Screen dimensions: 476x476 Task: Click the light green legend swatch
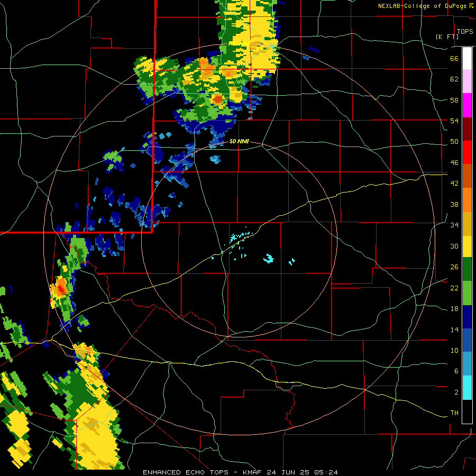(467, 293)
